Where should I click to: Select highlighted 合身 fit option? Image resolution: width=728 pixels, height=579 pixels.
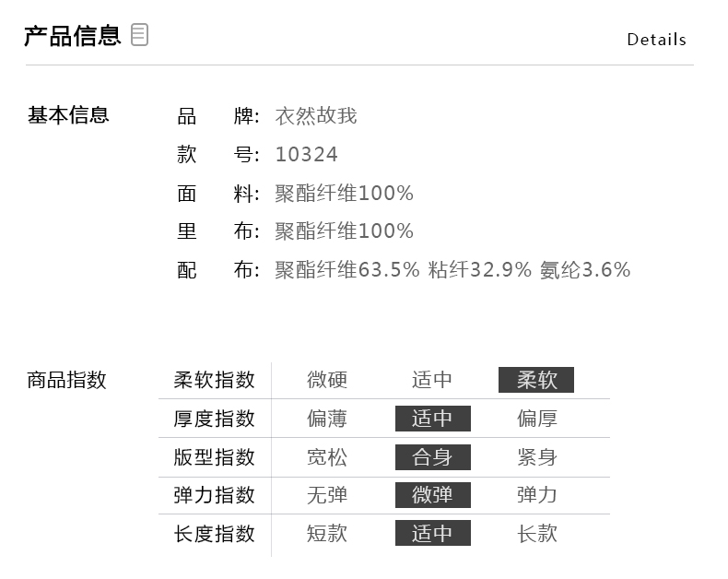[432, 457]
